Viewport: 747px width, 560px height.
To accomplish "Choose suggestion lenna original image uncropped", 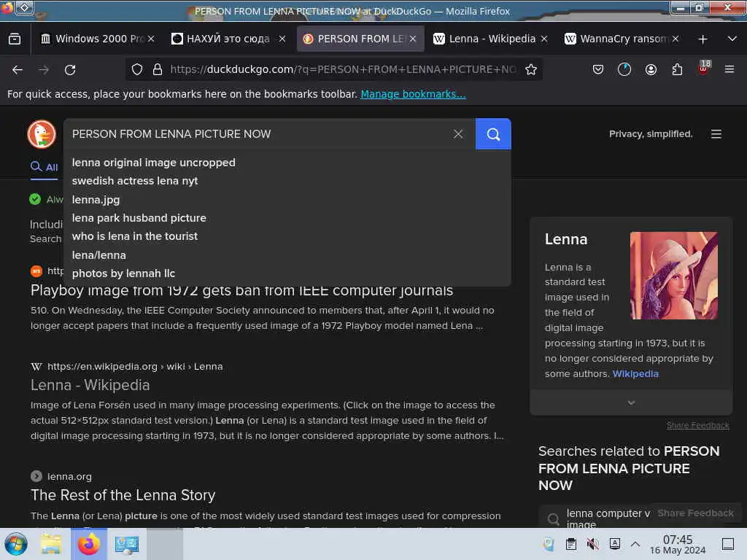I will 153,163.
